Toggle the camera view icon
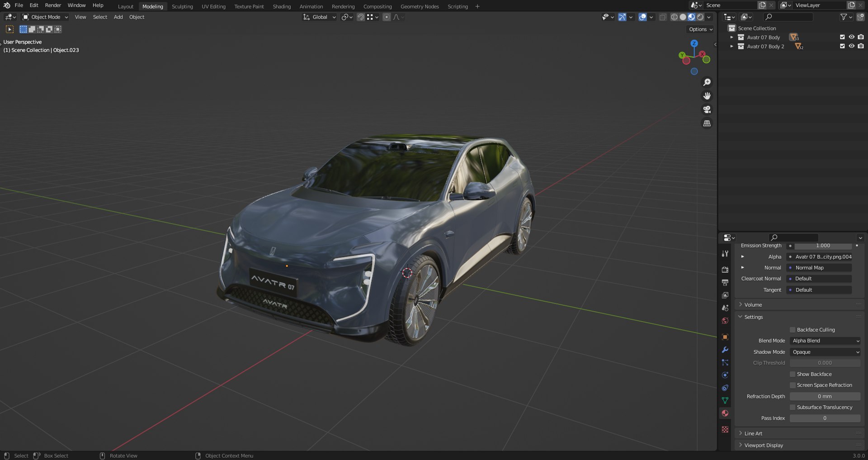This screenshot has width=868, height=460. 707,109
